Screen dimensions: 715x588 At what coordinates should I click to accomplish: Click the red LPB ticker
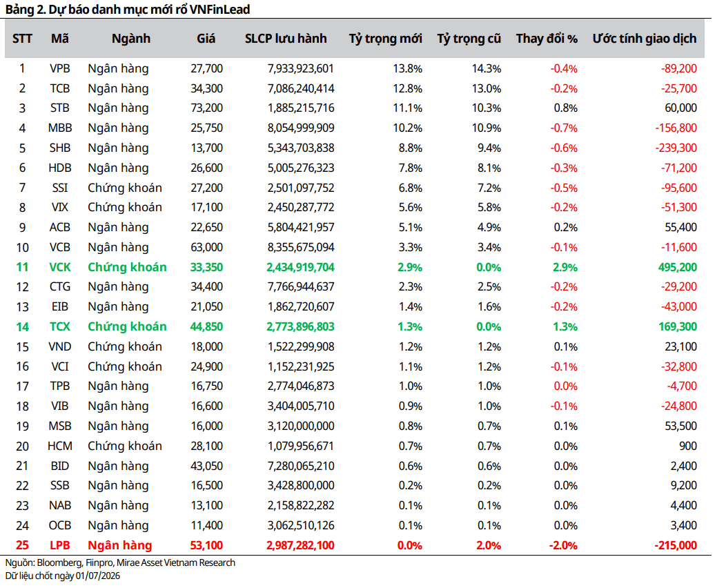(60, 545)
